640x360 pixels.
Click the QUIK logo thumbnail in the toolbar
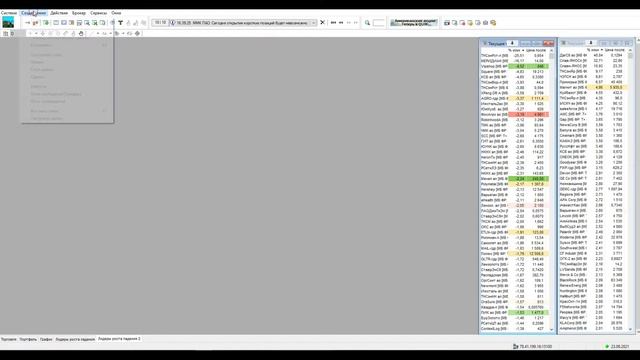point(8,22)
